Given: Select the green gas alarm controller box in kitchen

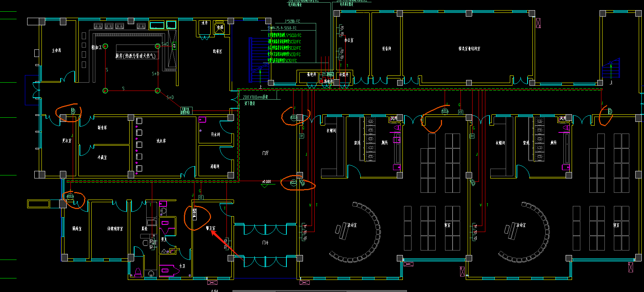Looking at the screenshot, I should (186, 111).
